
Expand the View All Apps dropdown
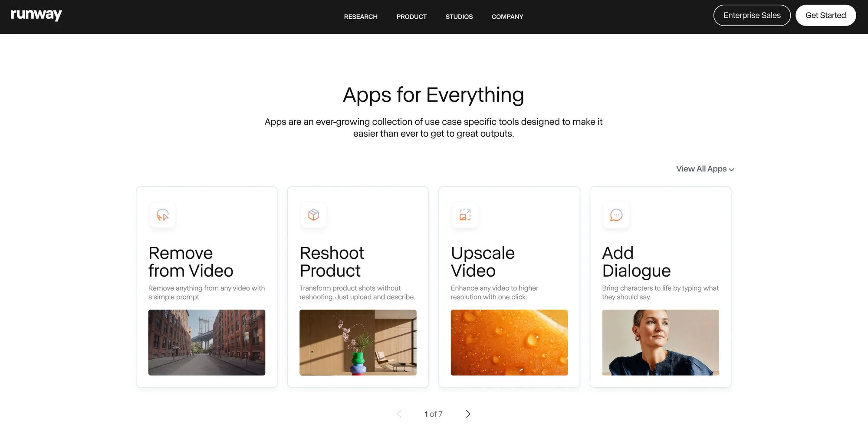(x=705, y=169)
